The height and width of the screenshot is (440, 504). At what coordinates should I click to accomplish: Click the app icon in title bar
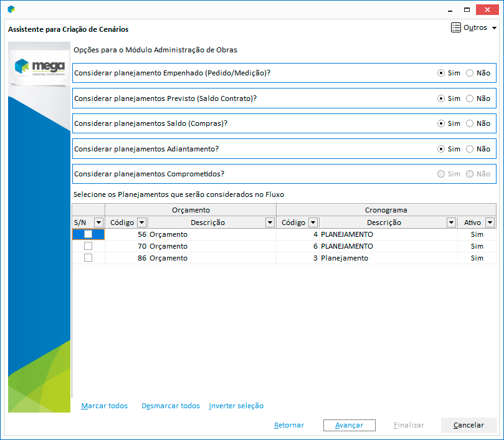coord(11,9)
